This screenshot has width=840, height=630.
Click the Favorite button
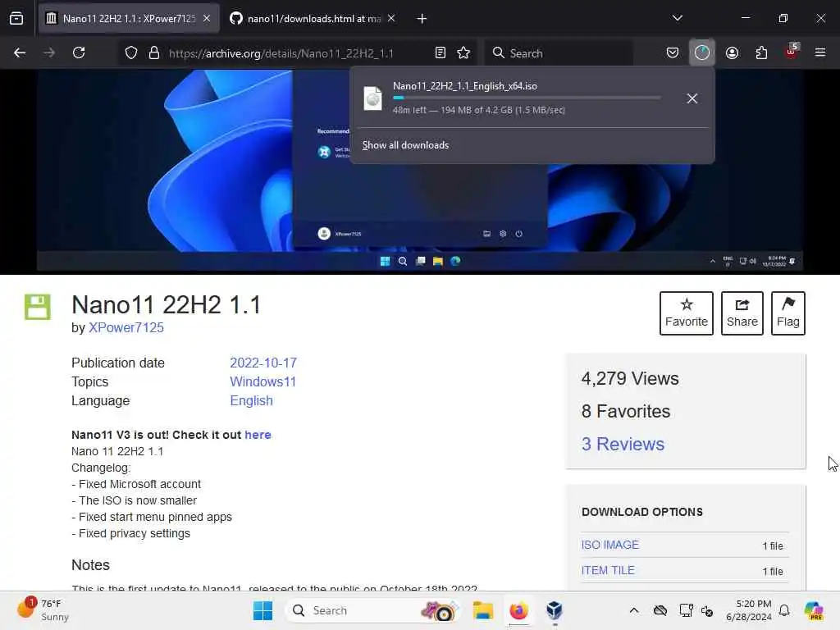pyautogui.click(x=687, y=313)
